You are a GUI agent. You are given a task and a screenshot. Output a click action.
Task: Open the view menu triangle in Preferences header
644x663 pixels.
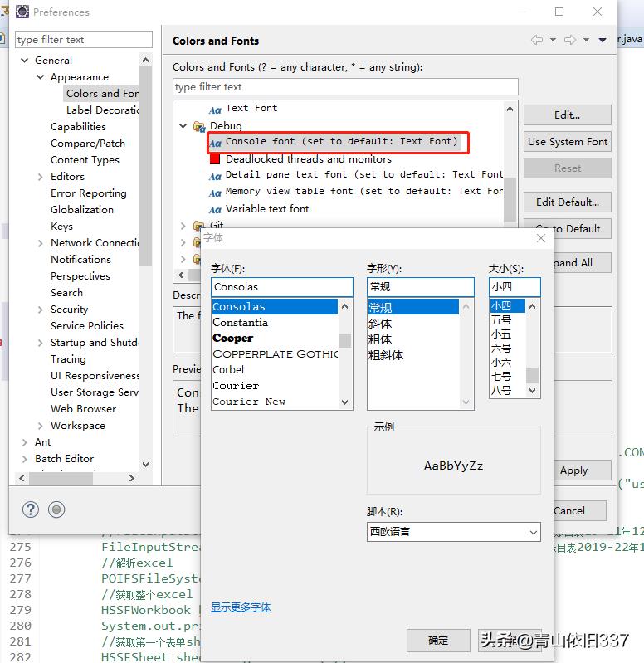(x=603, y=40)
